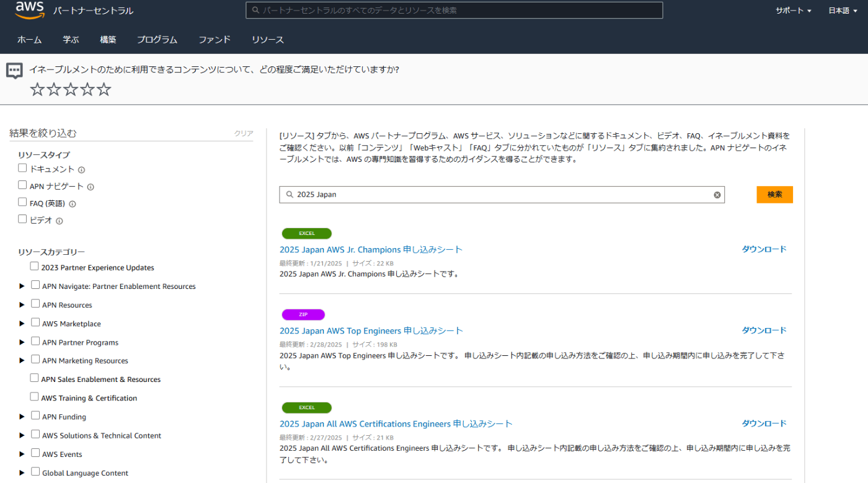The width and height of the screenshot is (868, 483).
Task: Check the ドキュメント resource type
Action: tap(22, 168)
